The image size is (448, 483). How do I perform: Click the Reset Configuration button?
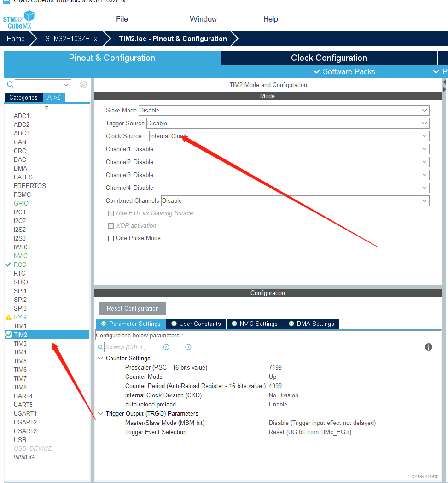pos(133,309)
